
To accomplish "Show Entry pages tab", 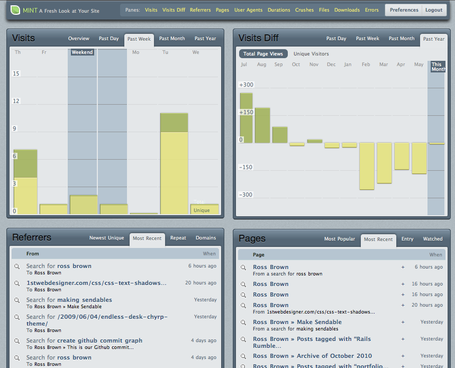I will point(407,239).
